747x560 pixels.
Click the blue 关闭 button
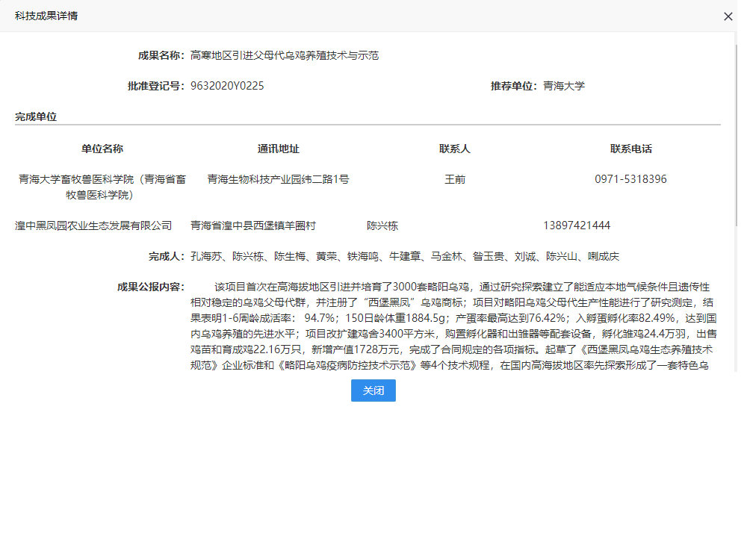coord(373,391)
